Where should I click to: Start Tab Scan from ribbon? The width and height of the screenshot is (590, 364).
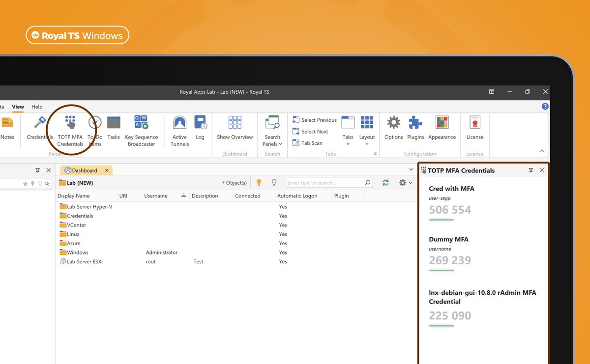308,143
